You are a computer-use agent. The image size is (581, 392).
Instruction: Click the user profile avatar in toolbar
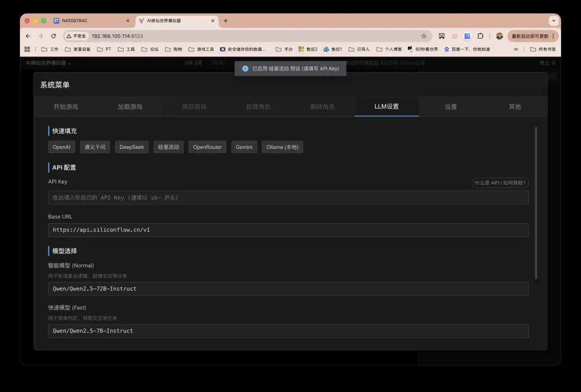(x=499, y=36)
